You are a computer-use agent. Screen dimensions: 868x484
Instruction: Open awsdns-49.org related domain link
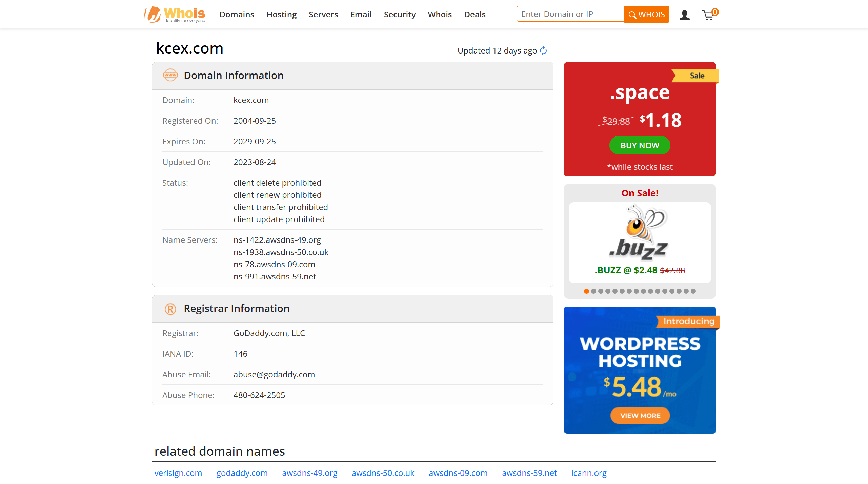(x=309, y=473)
